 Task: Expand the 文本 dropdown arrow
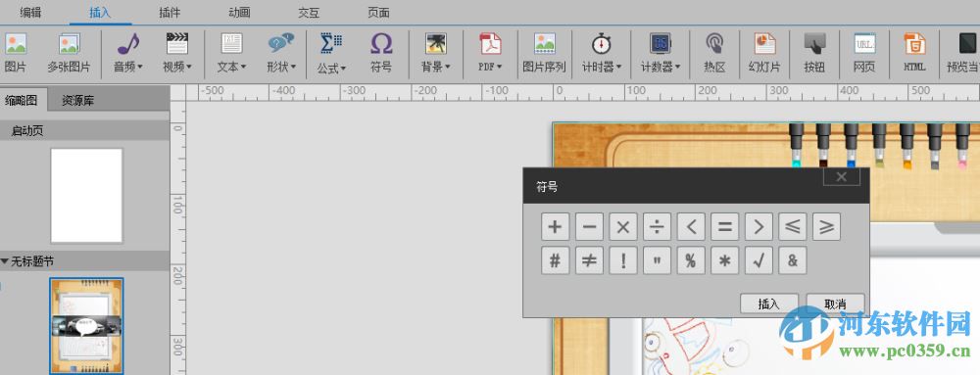click(244, 68)
